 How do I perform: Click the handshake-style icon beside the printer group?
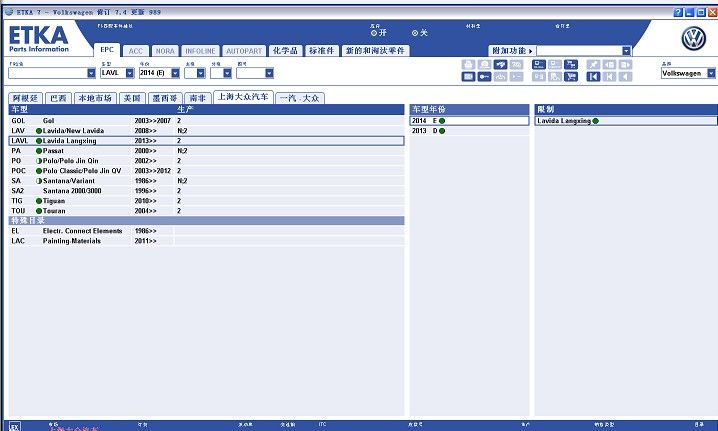coord(500,65)
